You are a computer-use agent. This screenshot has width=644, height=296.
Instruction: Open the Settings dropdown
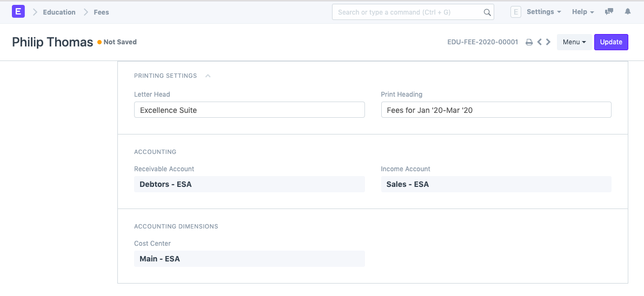[543, 12]
